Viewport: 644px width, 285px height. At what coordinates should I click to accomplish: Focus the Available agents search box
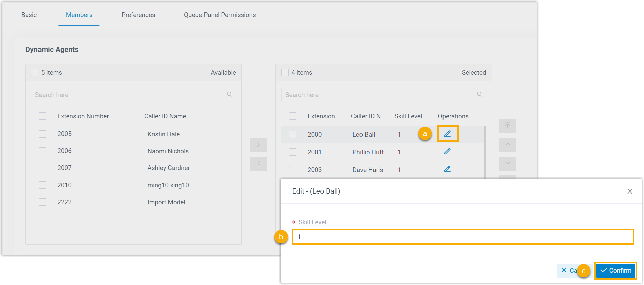pyautogui.click(x=129, y=95)
